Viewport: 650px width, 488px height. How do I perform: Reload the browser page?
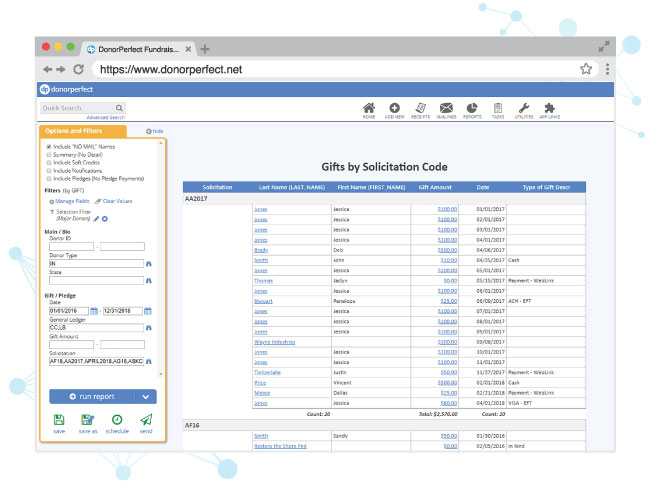point(78,69)
